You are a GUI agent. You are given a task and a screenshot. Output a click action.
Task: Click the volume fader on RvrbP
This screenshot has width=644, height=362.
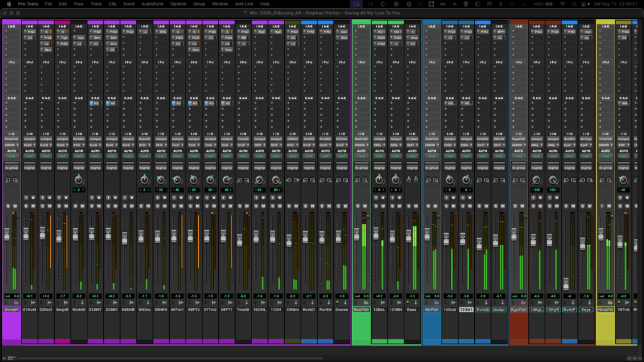coord(566,283)
